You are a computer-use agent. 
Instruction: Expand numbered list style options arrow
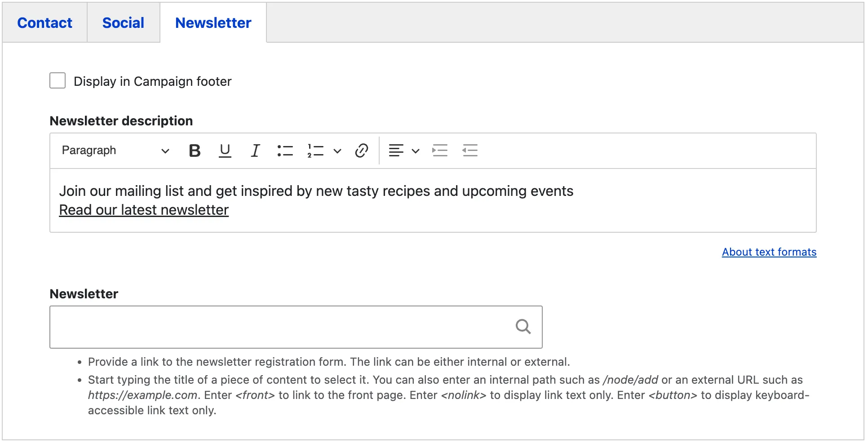[337, 151]
